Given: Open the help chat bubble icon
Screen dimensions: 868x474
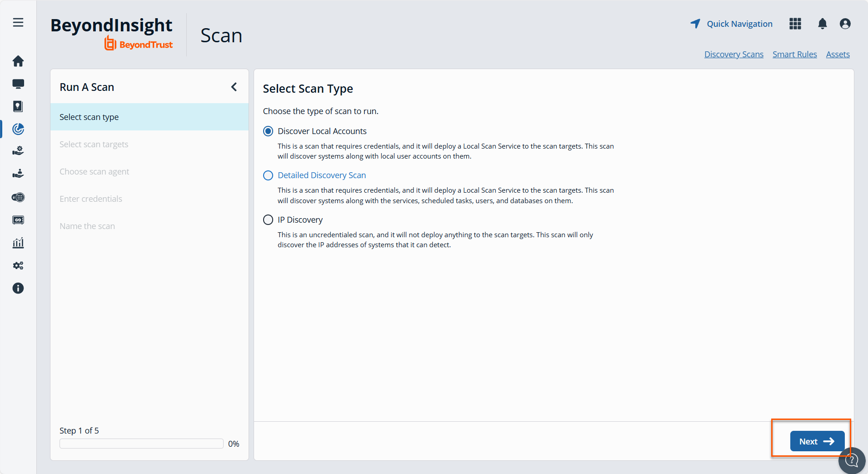Looking at the screenshot, I should [x=852, y=460].
